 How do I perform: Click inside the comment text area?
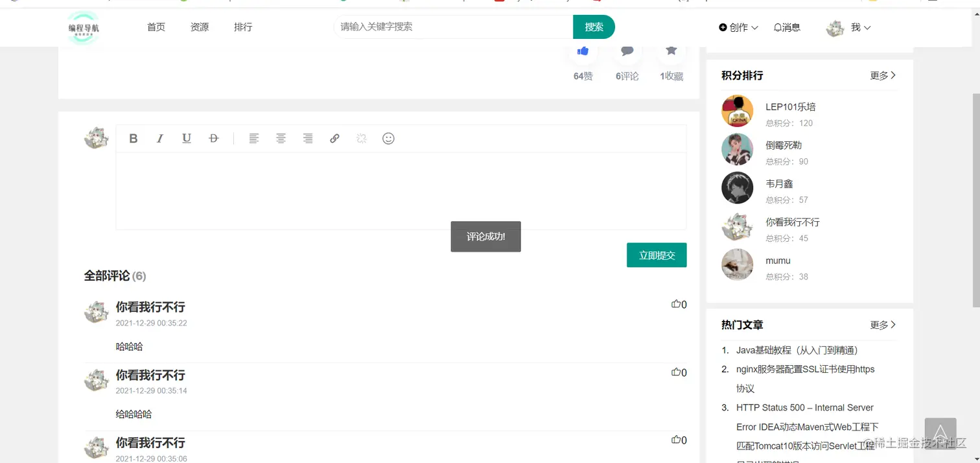point(401,191)
